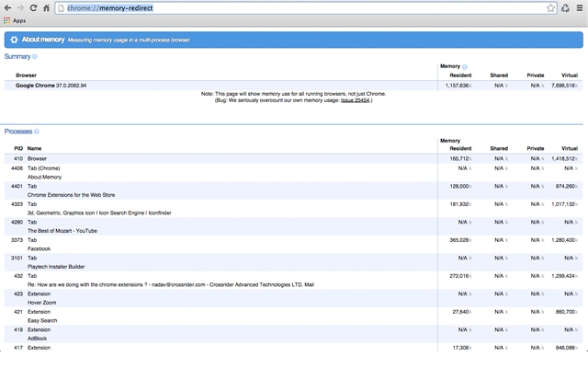Click the help icon next to Summary
The width and height of the screenshot is (588, 368).
click(35, 57)
